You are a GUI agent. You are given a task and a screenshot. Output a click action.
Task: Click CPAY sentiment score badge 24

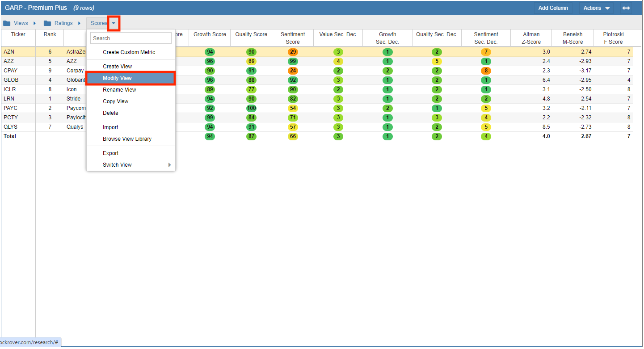click(x=293, y=71)
